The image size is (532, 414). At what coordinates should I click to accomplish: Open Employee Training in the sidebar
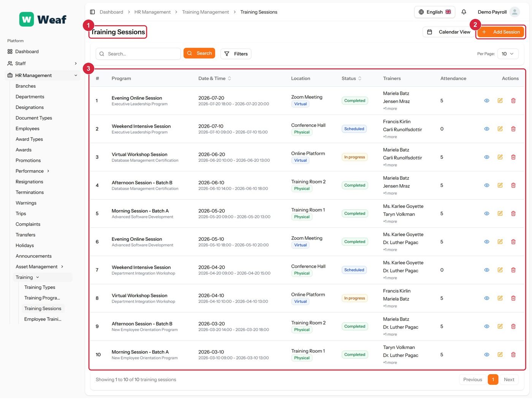(x=43, y=319)
